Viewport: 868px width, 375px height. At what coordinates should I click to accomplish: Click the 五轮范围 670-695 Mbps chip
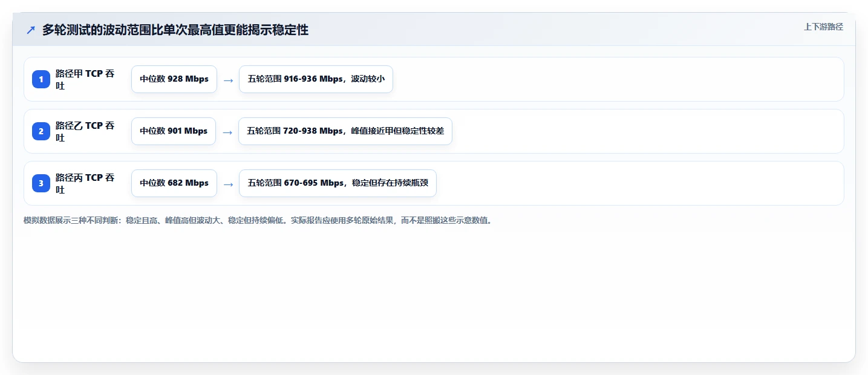[338, 183]
